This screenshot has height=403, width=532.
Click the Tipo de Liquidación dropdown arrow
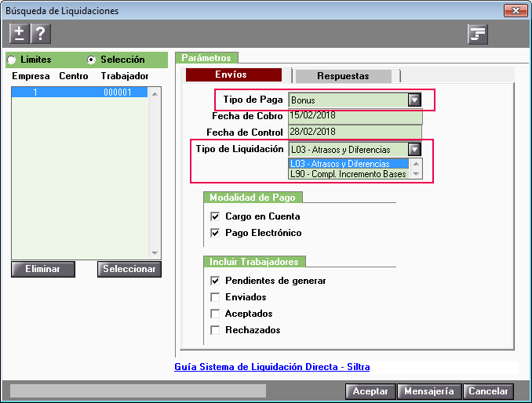click(x=414, y=150)
